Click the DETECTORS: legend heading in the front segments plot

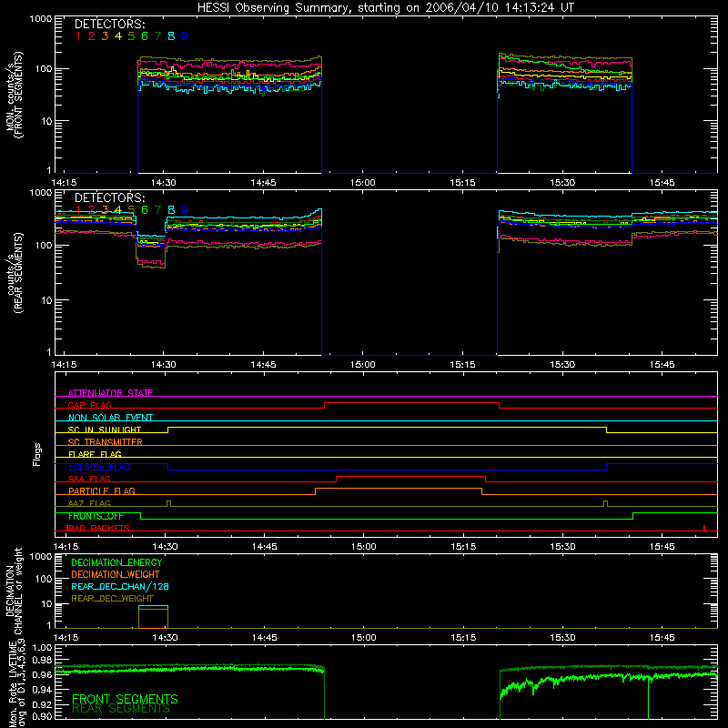pos(109,24)
